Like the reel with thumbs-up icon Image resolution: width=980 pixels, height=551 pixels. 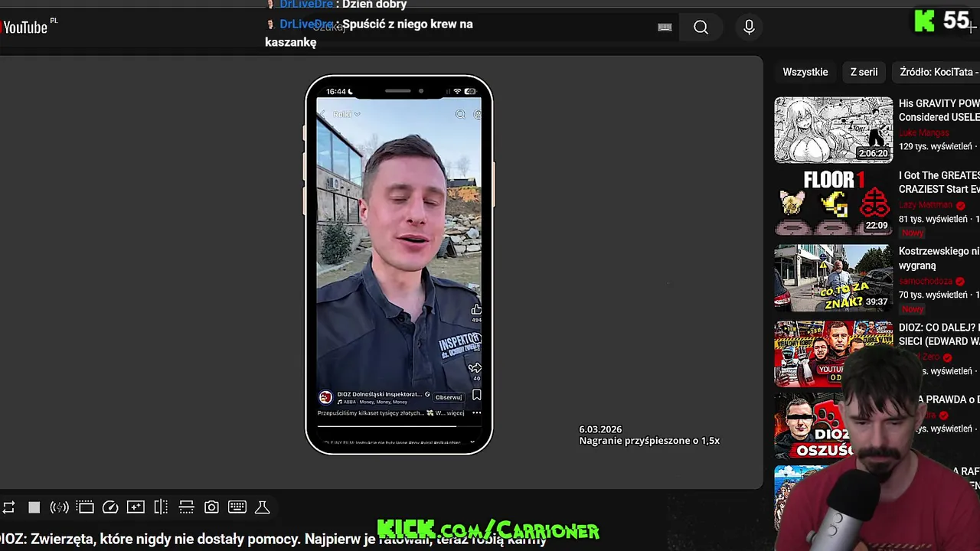(x=475, y=310)
